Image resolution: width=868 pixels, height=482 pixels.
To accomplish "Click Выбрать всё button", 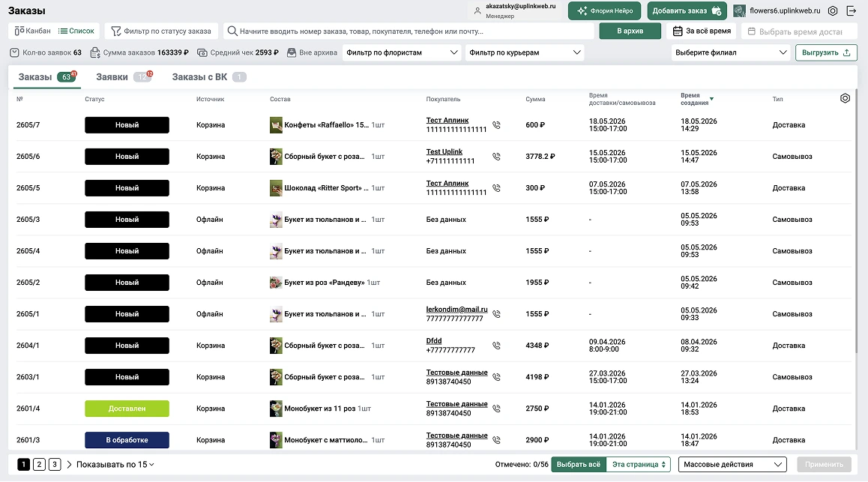I will click(579, 464).
